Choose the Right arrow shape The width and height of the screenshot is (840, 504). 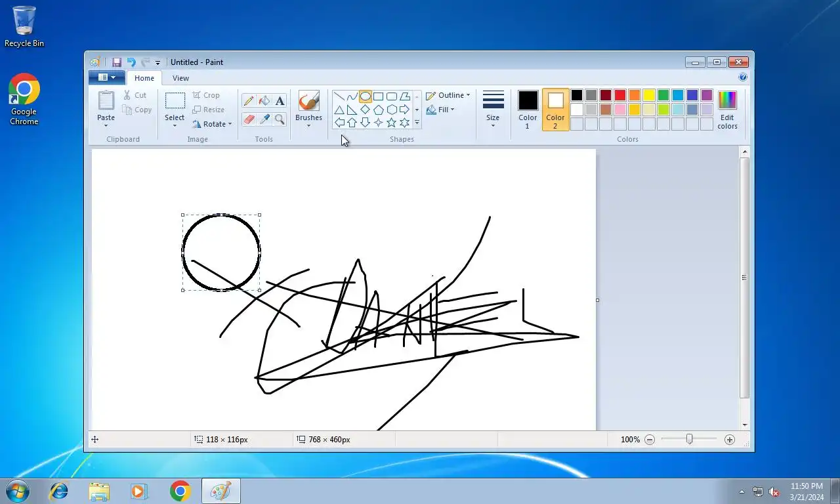pyautogui.click(x=405, y=110)
